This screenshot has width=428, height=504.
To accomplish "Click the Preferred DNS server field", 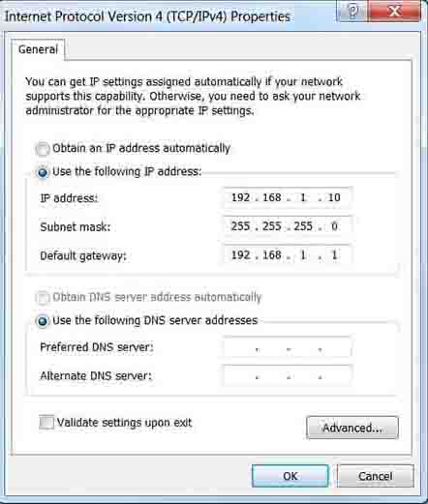I will 287,347.
